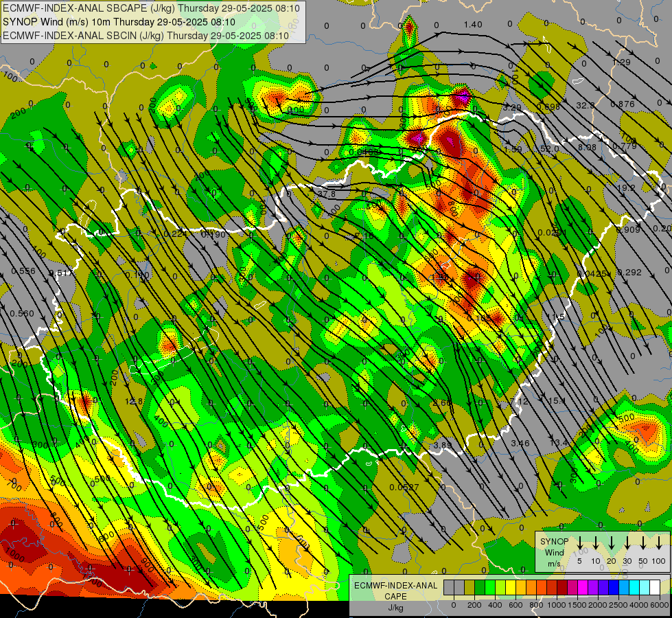Click the map value 15.1
672x618 pixels.
[557, 400]
